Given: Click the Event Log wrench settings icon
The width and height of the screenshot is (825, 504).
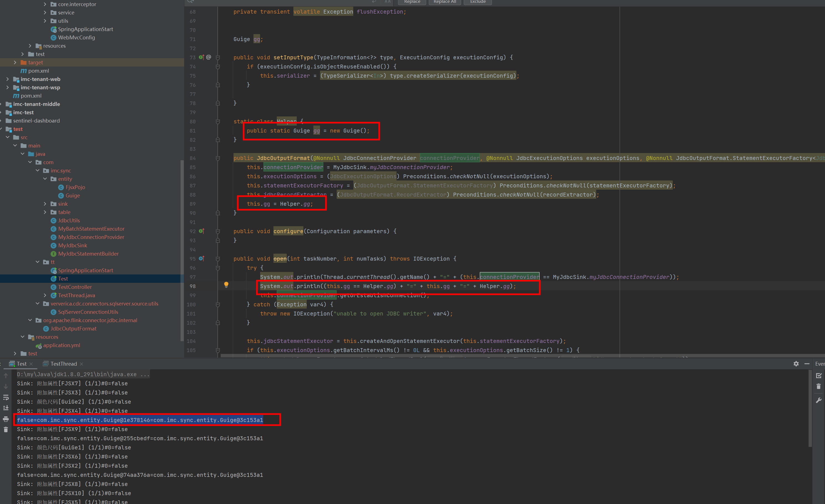Looking at the screenshot, I should pos(819,400).
